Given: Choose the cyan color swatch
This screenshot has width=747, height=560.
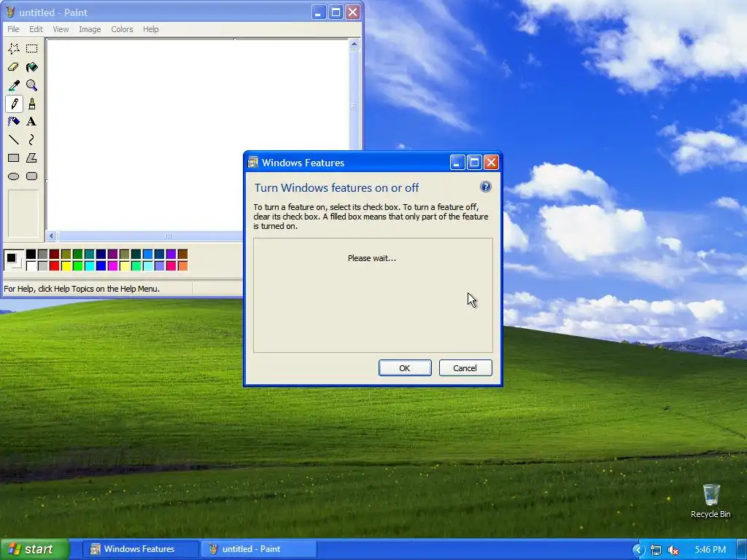Looking at the screenshot, I should [x=90, y=265].
